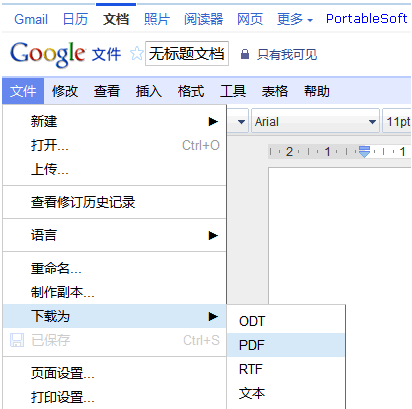Screen dimensions: 412x409
Task: Open the 格式 menu
Action: (x=191, y=91)
